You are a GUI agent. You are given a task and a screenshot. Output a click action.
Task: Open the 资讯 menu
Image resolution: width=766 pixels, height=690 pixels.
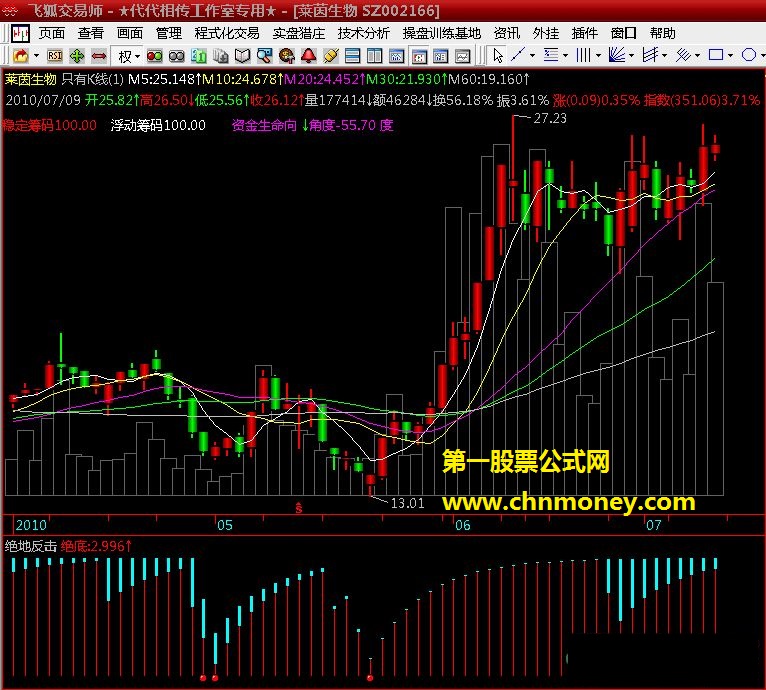[507, 33]
